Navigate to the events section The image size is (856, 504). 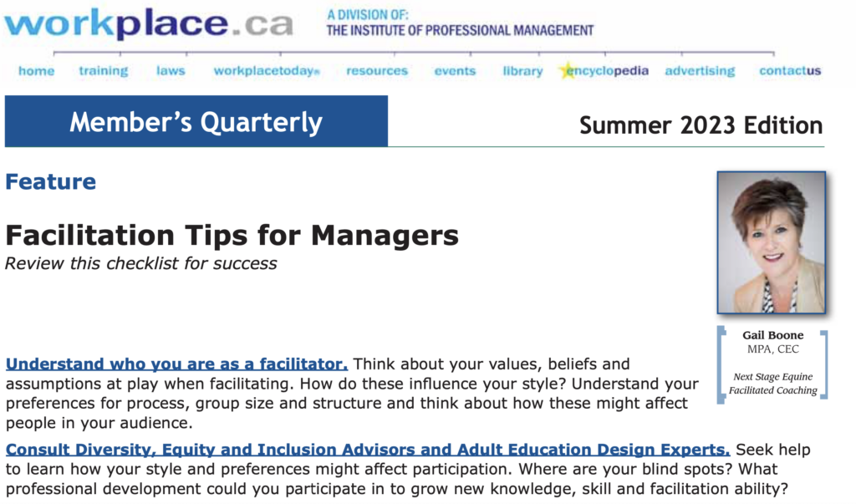click(x=455, y=71)
